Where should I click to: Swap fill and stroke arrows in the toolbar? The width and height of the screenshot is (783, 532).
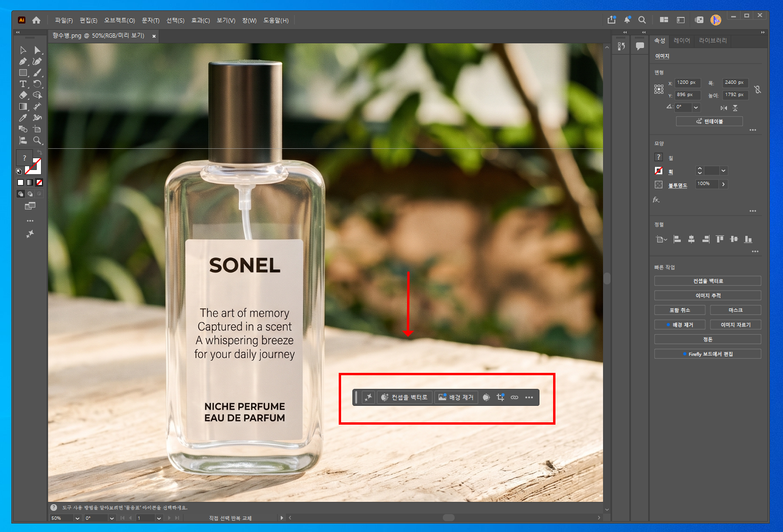tap(40, 153)
